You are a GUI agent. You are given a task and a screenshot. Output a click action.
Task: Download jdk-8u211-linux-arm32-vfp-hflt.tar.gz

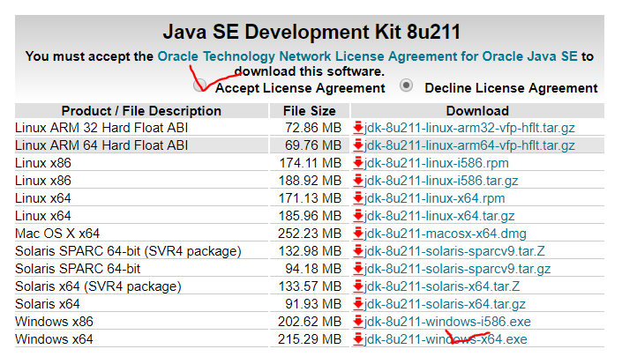(469, 128)
